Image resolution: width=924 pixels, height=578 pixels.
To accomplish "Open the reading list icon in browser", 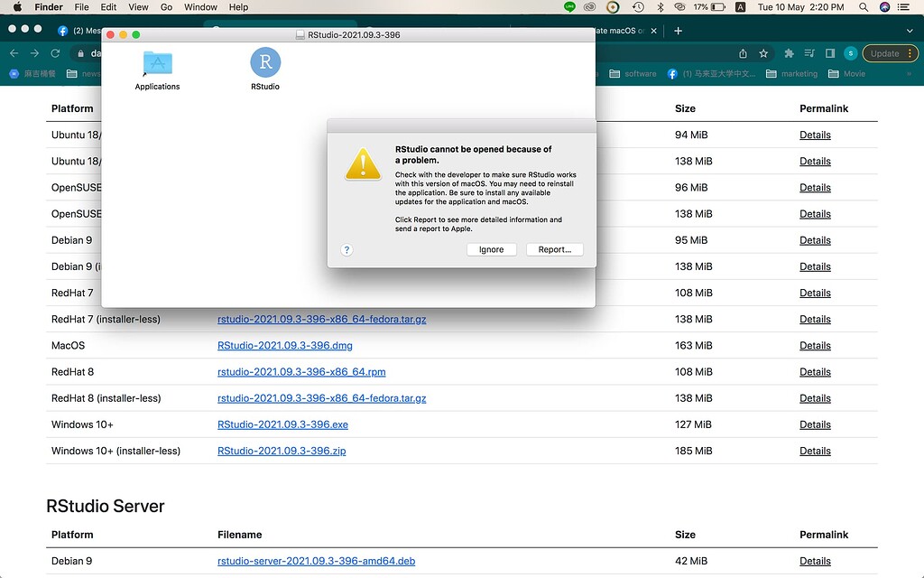I will (809, 53).
